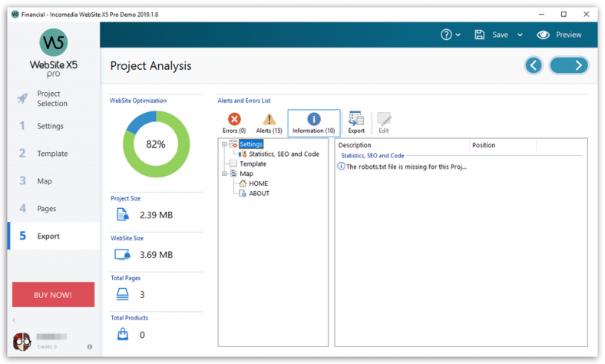Select the robots.txt file is missing message
Viewport: 605px width, 364px height.
pyautogui.click(x=406, y=167)
